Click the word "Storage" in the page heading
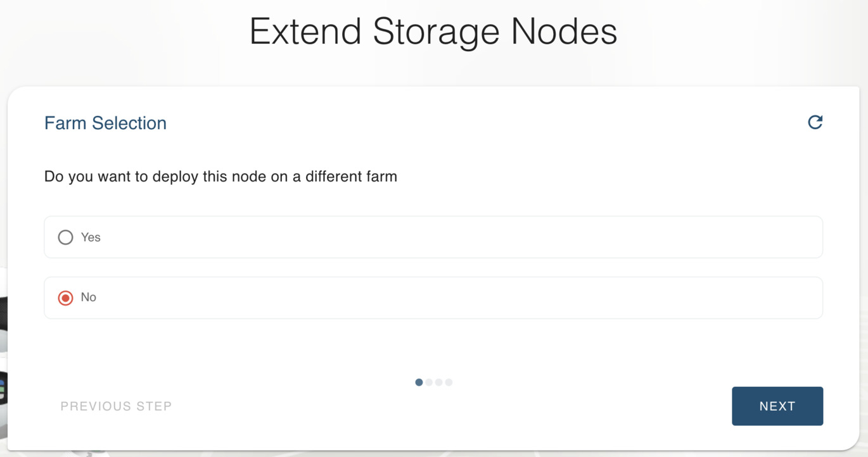Viewport: 868px width, 457px height. [x=435, y=32]
